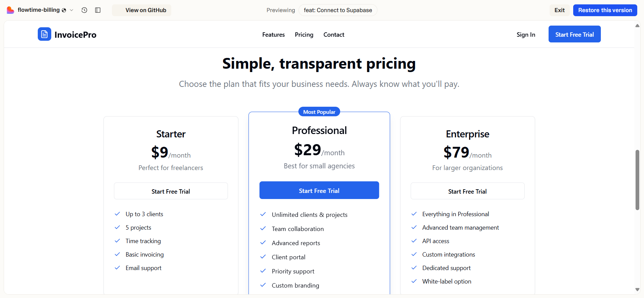The height and width of the screenshot is (298, 644).
Task: Open the Features navigation link
Action: coord(273,35)
